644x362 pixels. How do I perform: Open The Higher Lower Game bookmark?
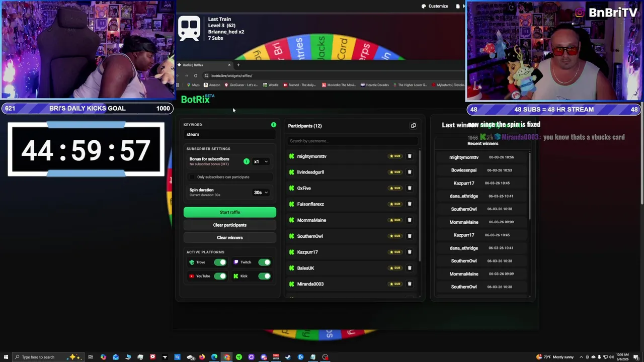point(410,85)
